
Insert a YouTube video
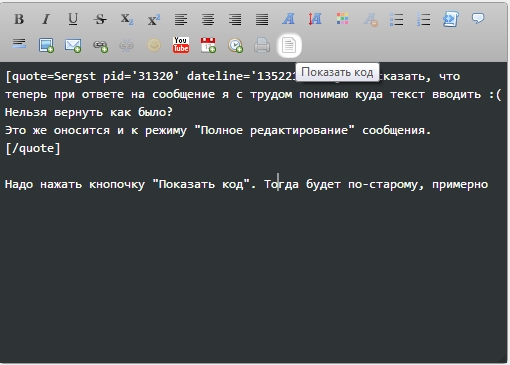181,45
